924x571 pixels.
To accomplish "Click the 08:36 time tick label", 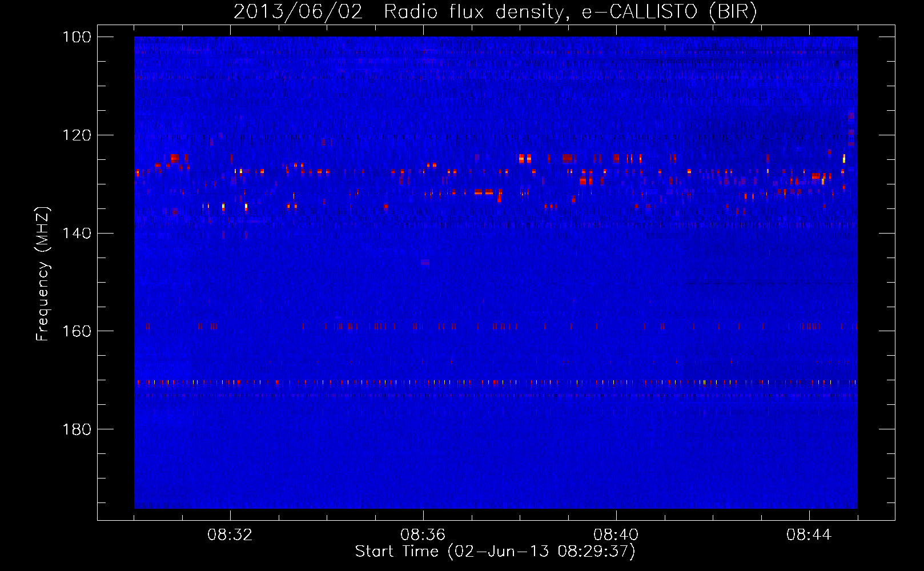I will point(423,535).
